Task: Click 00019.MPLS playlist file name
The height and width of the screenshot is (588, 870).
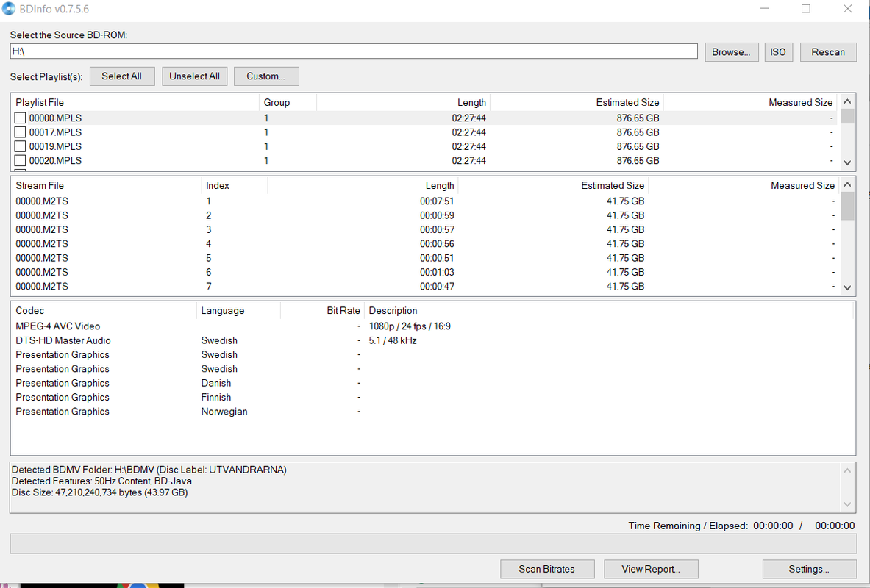Action: click(55, 146)
